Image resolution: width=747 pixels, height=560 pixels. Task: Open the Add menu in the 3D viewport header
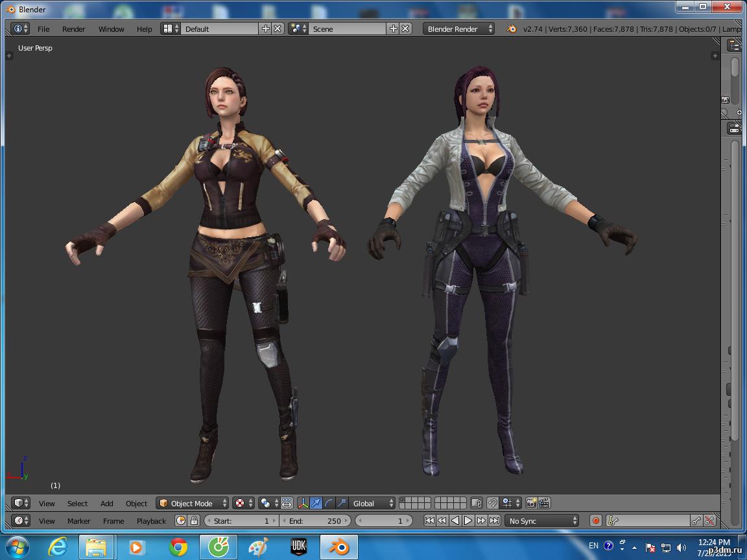click(x=107, y=504)
